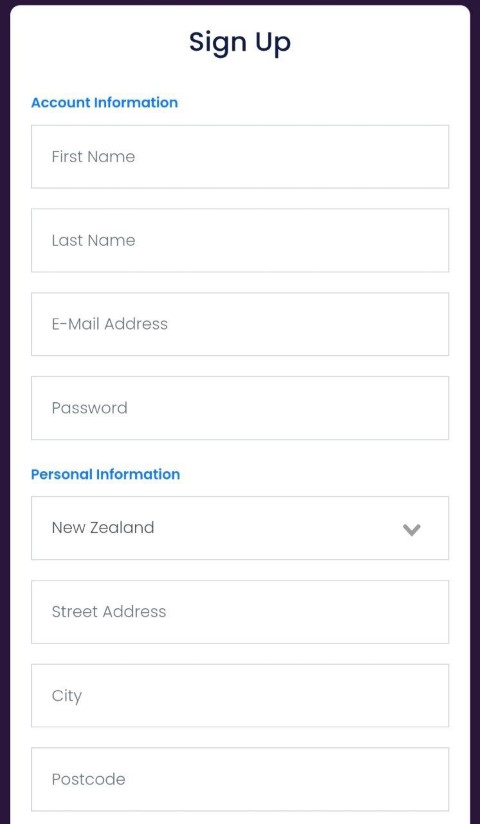This screenshot has height=824, width=480.
Task: Select the Postcode input field
Action: 240,779
